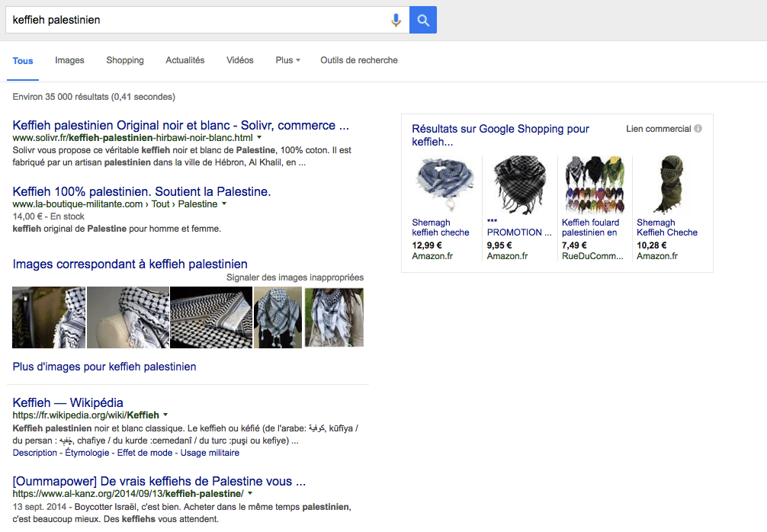Click the info icon beside Lien commercial

click(698, 129)
